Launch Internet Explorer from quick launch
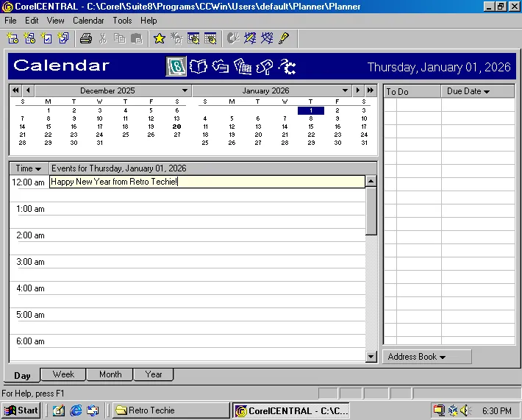This screenshot has height=420, width=522. click(x=76, y=410)
